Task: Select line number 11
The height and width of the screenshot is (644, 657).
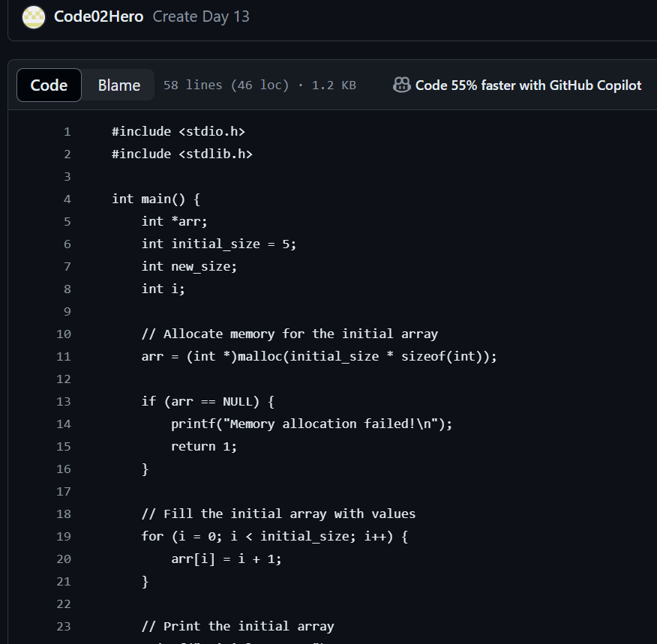Action: pyautogui.click(x=64, y=357)
